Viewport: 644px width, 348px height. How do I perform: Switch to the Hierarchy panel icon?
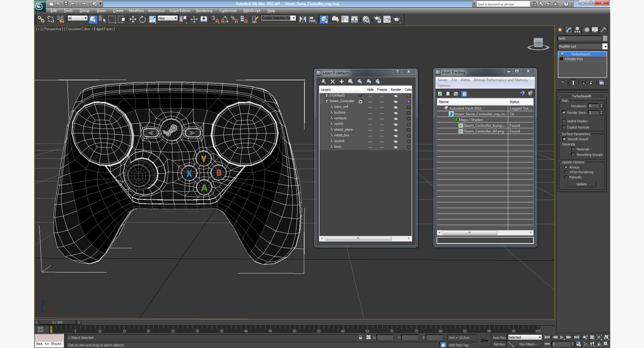(x=577, y=30)
